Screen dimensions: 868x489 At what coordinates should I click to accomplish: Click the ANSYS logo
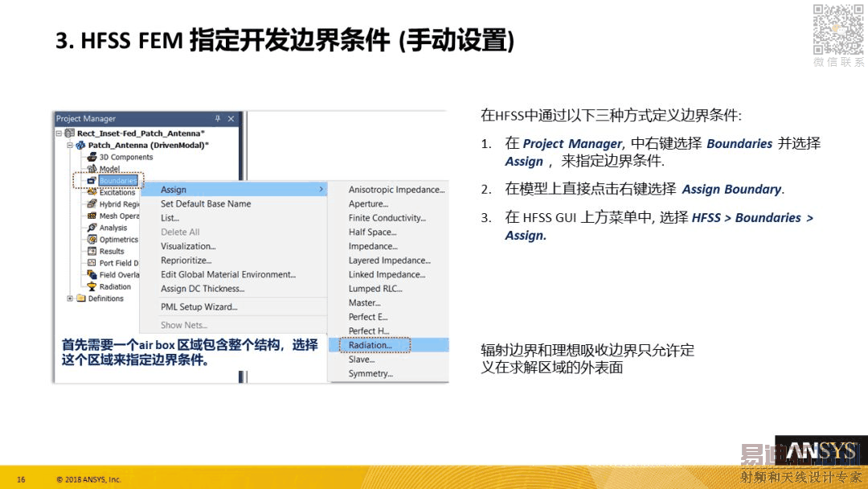pos(821,451)
